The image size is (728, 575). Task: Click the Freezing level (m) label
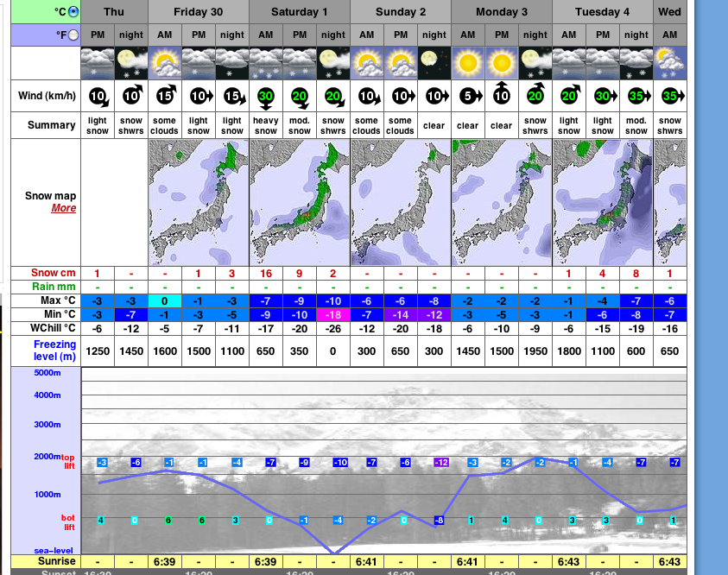pyautogui.click(x=54, y=351)
